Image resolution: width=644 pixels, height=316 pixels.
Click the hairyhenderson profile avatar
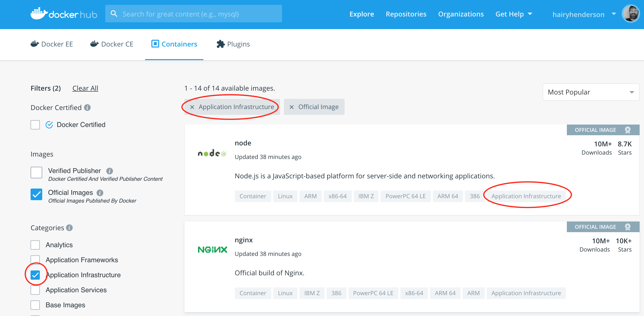(630, 14)
